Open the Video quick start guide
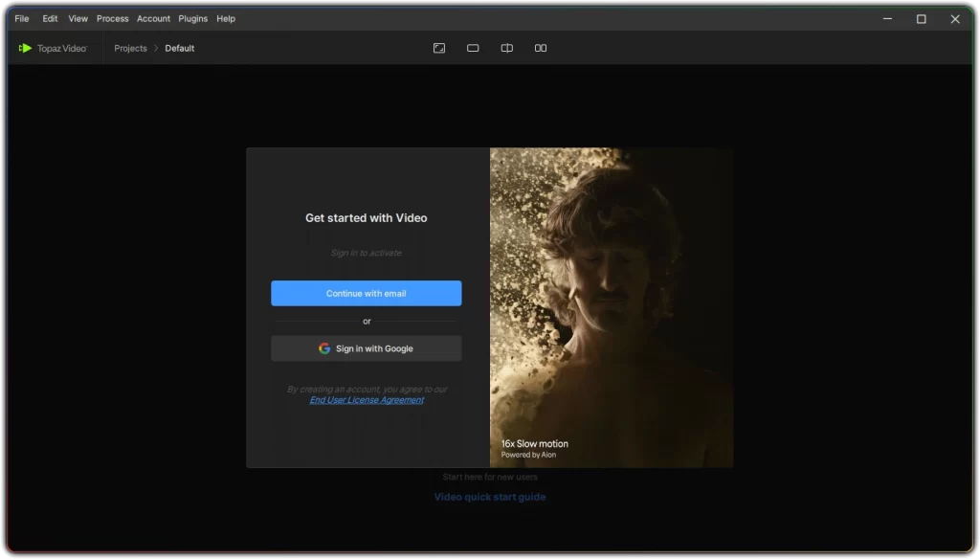This screenshot has height=559, width=980. pyautogui.click(x=489, y=496)
